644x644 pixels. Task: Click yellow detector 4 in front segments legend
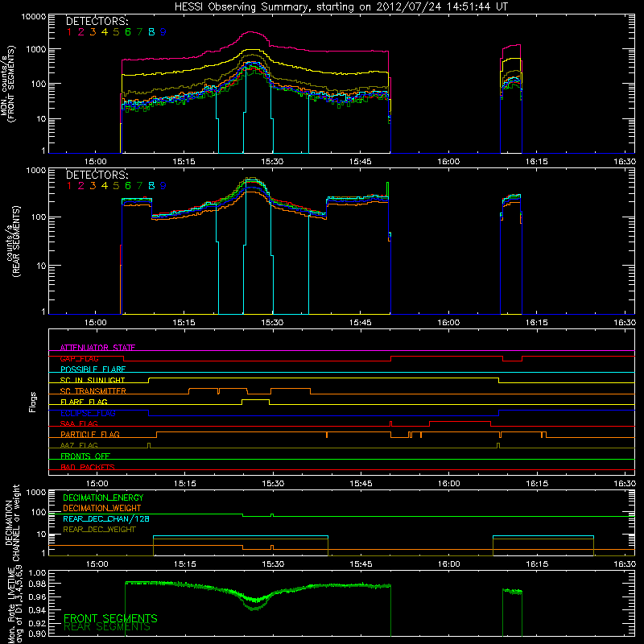(x=105, y=32)
